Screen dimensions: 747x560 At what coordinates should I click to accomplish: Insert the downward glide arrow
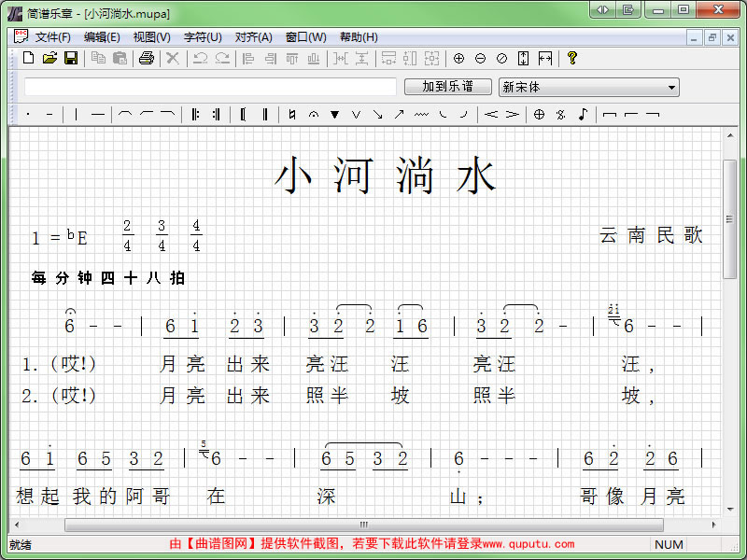(377, 114)
